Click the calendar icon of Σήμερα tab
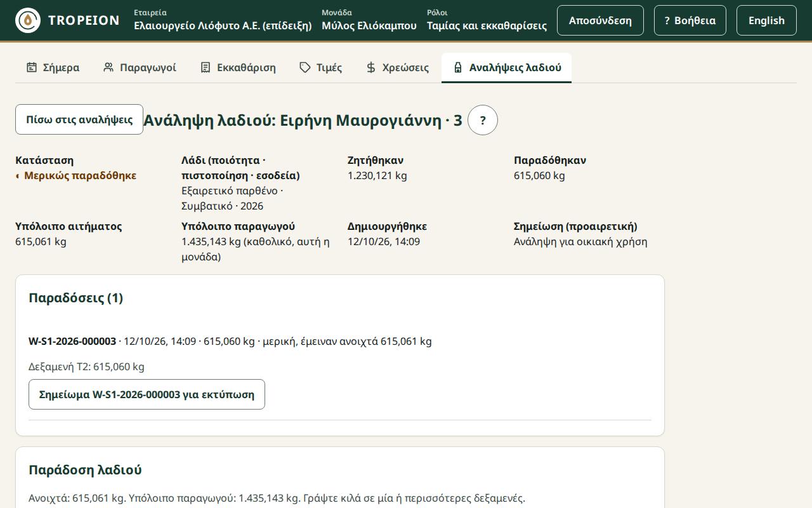 click(x=32, y=67)
